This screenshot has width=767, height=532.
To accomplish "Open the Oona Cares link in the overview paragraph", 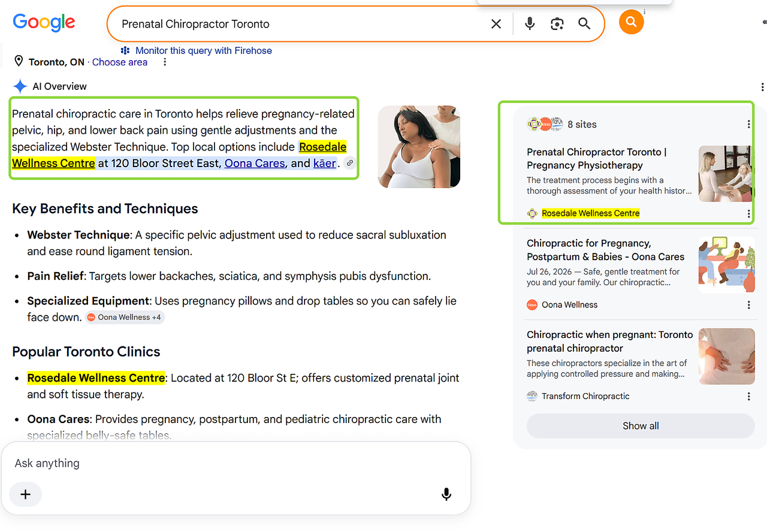I will (x=255, y=163).
